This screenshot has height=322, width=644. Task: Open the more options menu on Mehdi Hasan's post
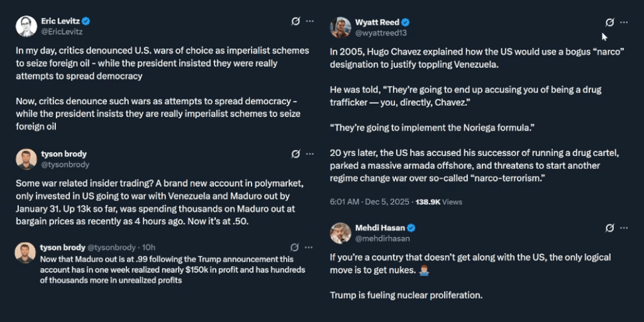click(x=624, y=228)
